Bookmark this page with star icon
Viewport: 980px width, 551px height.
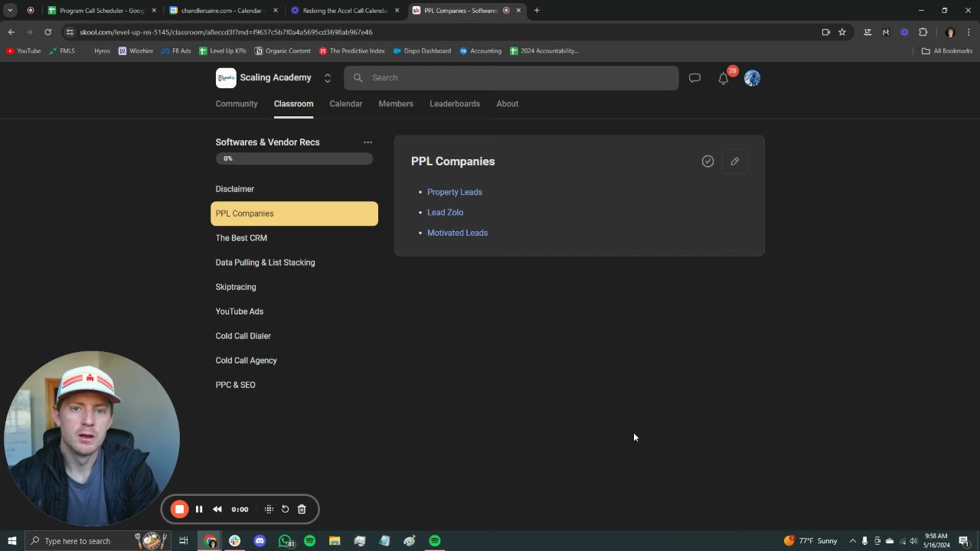(x=842, y=32)
